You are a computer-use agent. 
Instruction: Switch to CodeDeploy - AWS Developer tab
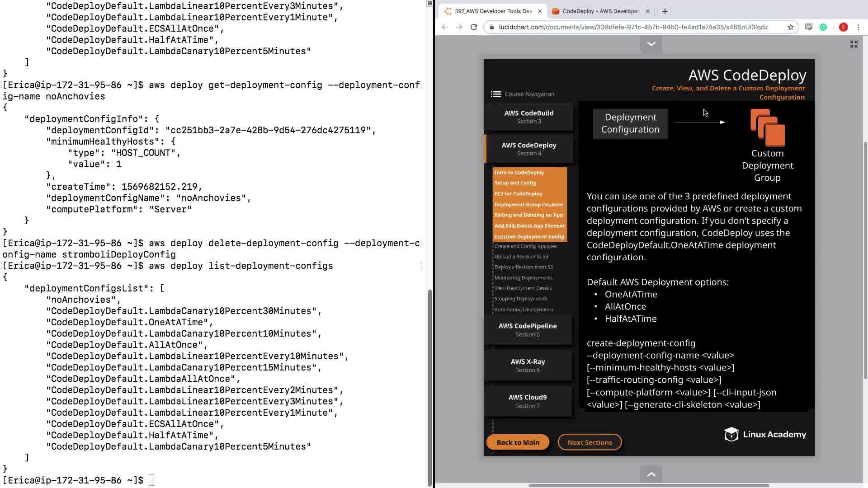pos(600,11)
